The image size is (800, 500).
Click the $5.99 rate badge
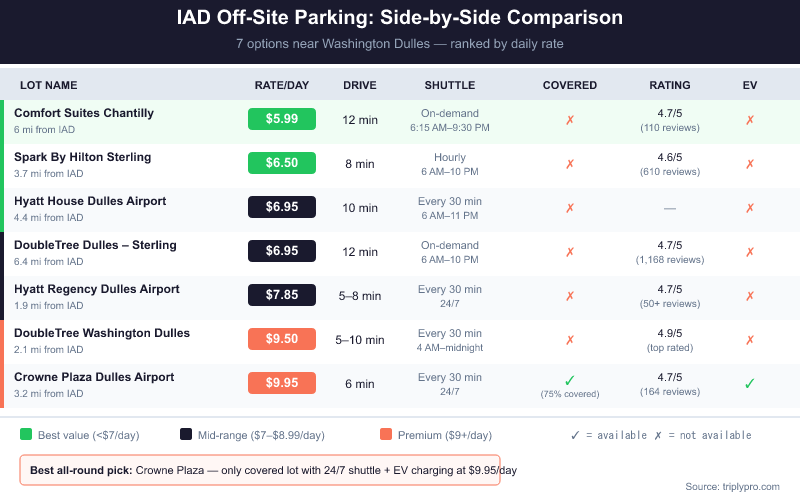click(282, 119)
